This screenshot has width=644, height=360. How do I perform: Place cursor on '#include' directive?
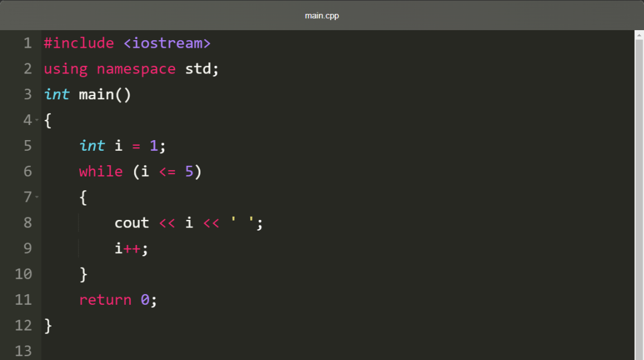point(79,43)
